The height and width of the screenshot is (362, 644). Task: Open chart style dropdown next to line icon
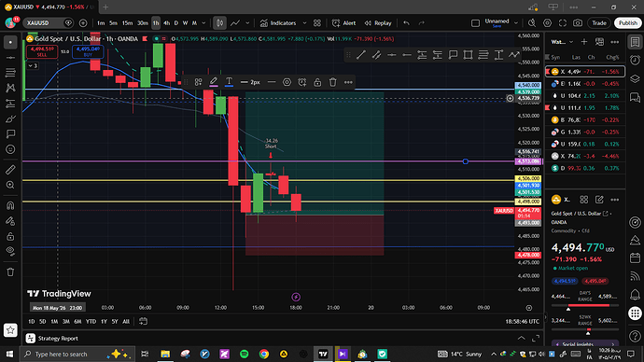tap(247, 23)
